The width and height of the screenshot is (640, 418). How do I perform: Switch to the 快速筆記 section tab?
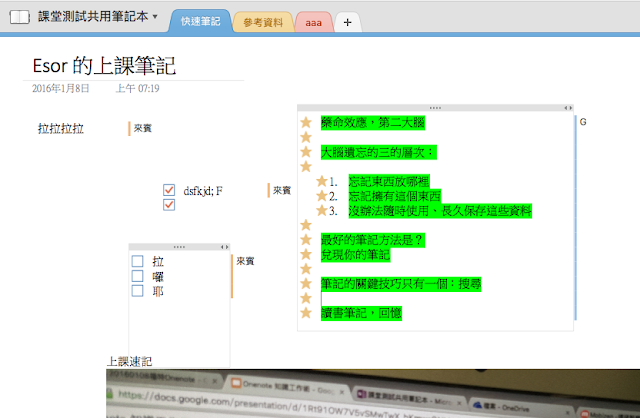[x=200, y=22]
